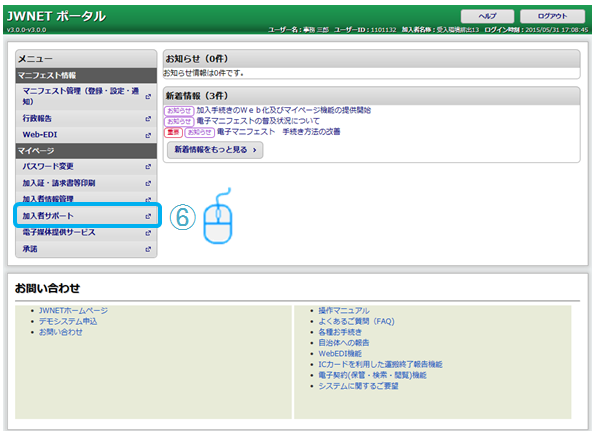The height and width of the screenshot is (435, 596).
Task: Click the デモシステム申込 link
Action: click(68, 321)
